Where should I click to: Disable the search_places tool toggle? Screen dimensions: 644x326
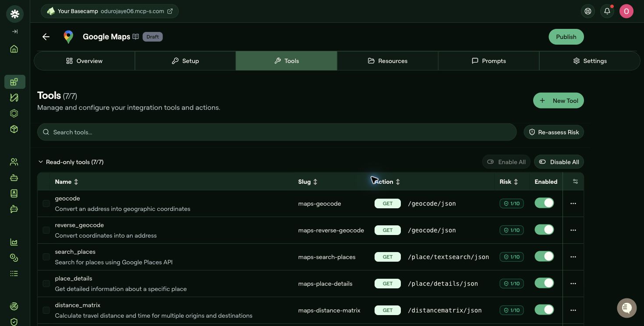pyautogui.click(x=544, y=256)
